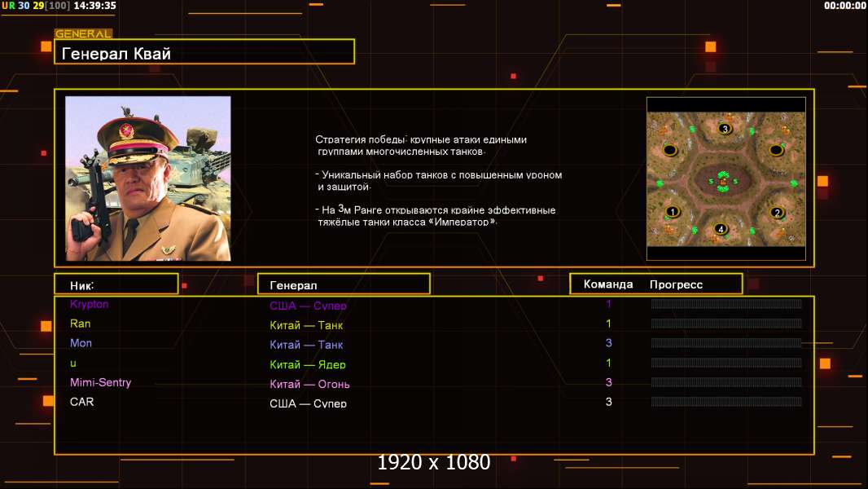
Task: Click the 'Генерал' column header
Action: click(x=344, y=284)
